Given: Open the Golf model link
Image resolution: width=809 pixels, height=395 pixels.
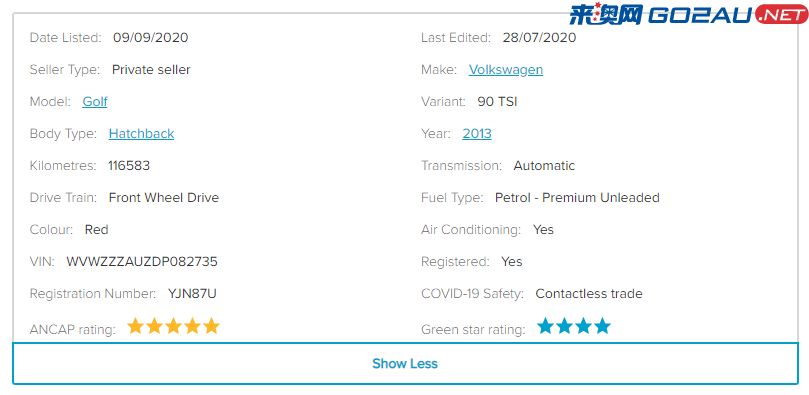Looking at the screenshot, I should [x=95, y=102].
